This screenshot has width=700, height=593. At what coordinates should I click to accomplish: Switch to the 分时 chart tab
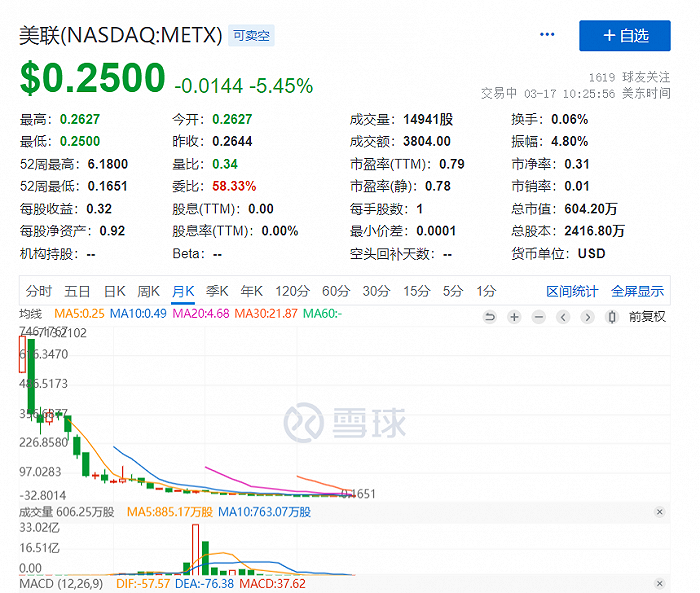pos(39,291)
